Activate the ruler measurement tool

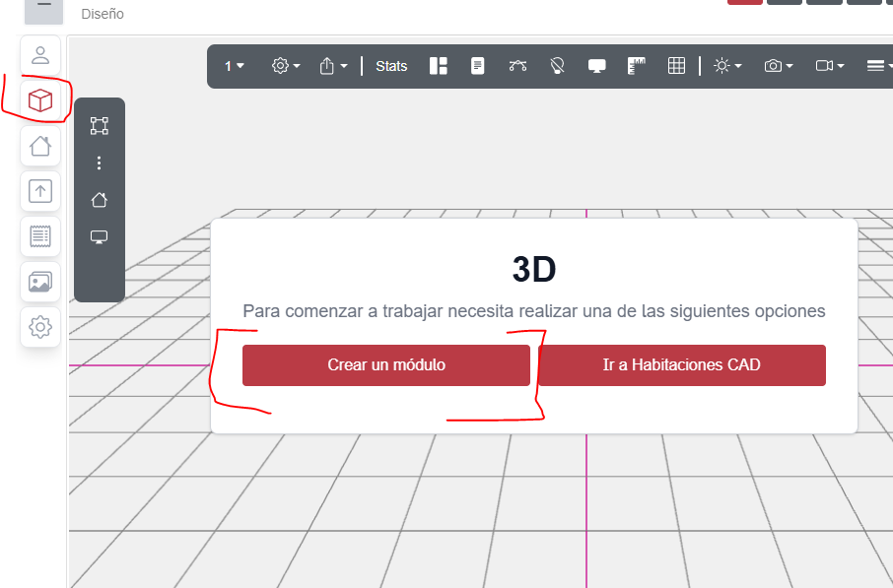pos(637,66)
